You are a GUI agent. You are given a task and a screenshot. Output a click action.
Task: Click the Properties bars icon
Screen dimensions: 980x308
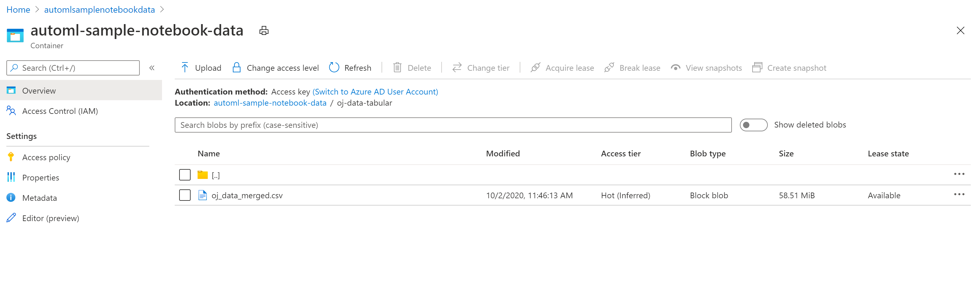tap(11, 177)
